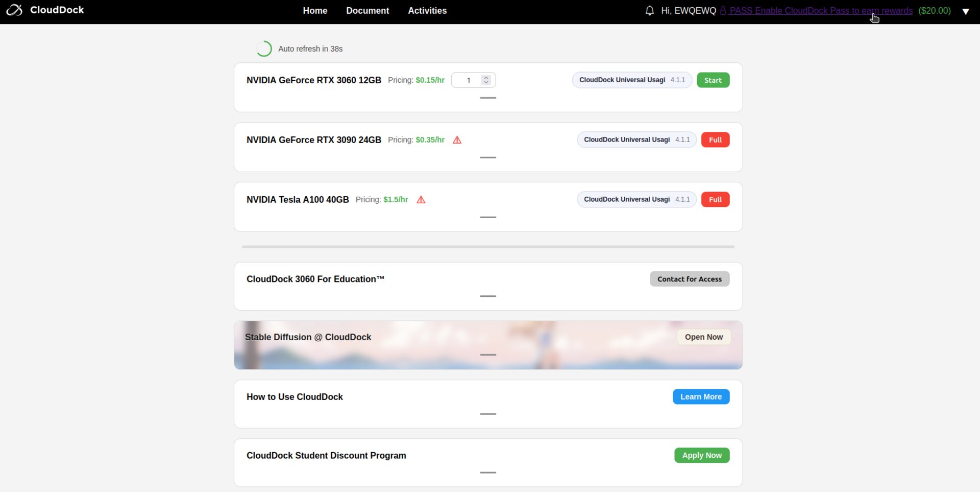Start the RTX 3060 instance
Screen dimensions: 980x492
click(x=713, y=80)
